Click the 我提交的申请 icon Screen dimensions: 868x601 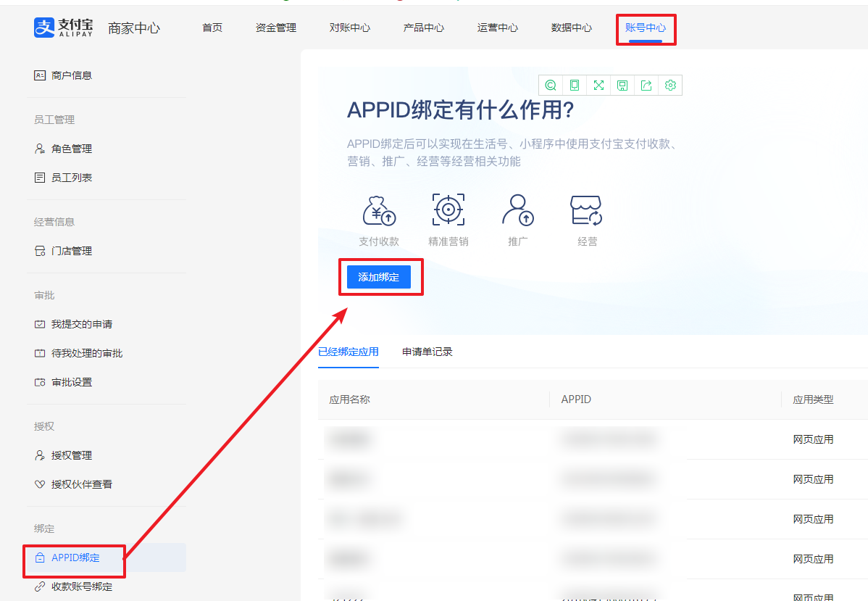(40, 324)
